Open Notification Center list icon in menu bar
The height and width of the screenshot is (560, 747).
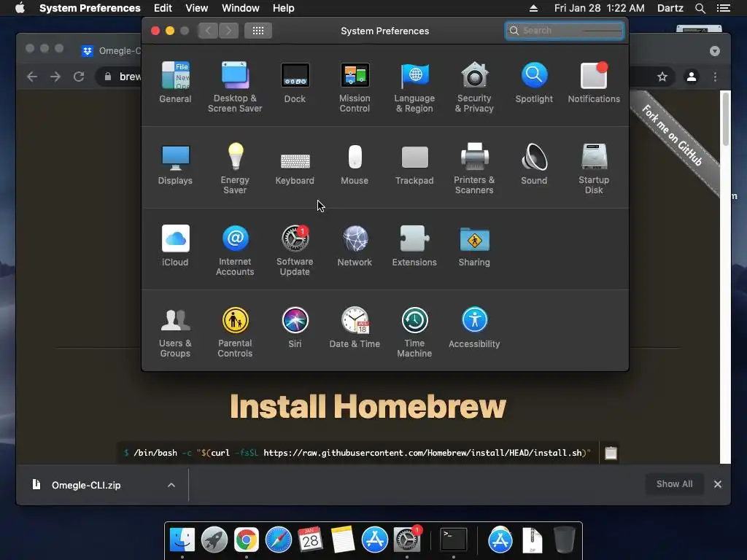[x=724, y=8]
